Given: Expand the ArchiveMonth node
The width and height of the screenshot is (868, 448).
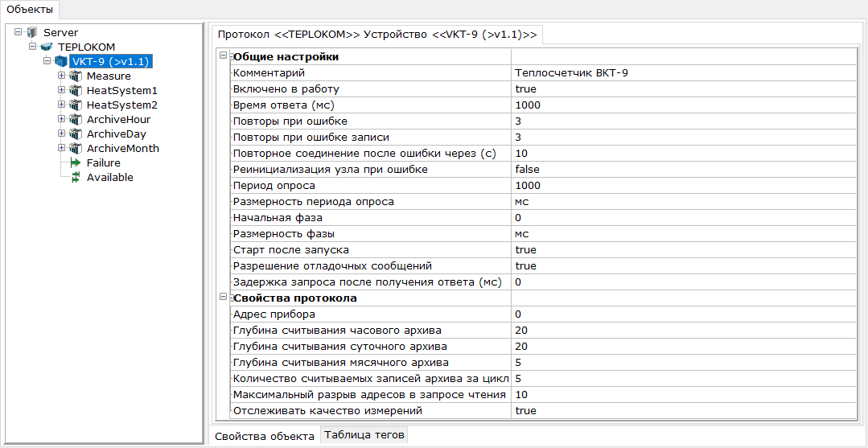Looking at the screenshot, I should [x=61, y=149].
